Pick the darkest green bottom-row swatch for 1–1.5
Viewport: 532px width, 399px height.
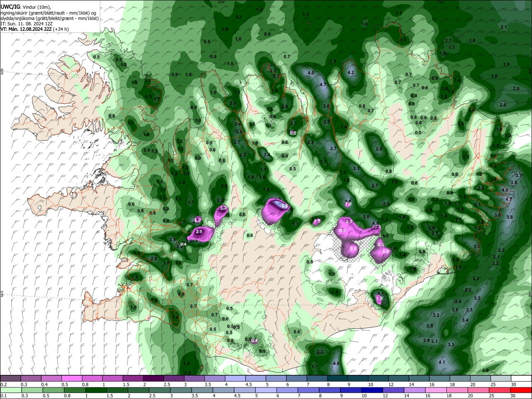96,390
